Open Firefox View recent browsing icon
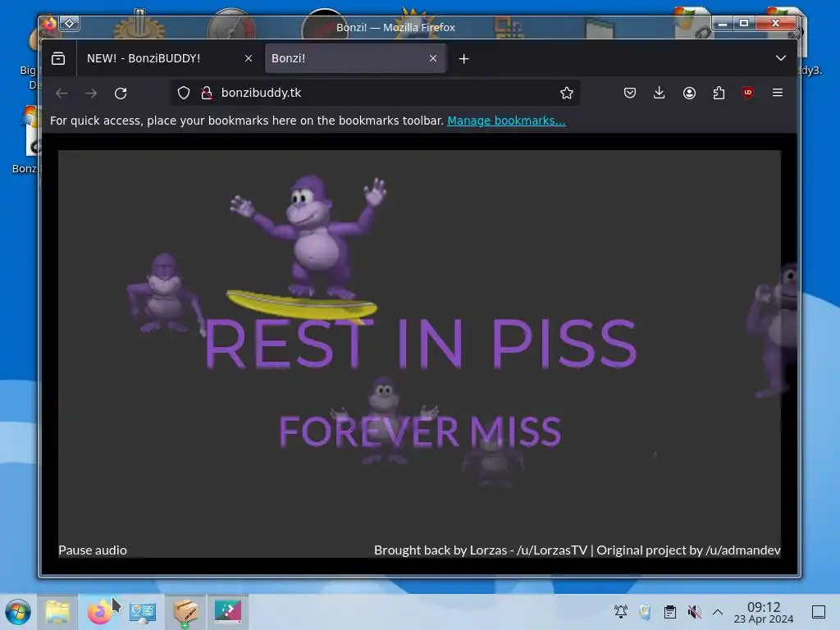 pyautogui.click(x=58, y=58)
